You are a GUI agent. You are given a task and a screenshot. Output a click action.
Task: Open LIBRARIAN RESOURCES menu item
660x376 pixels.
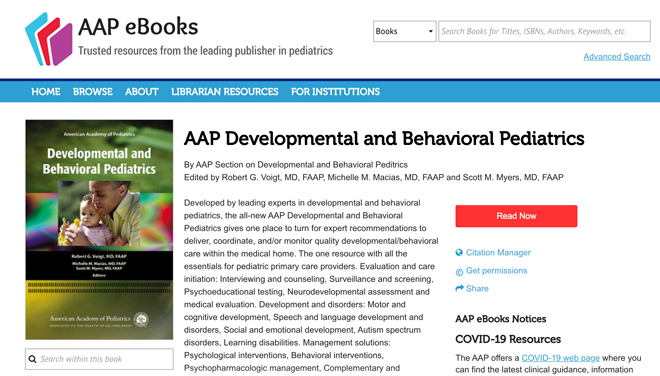coord(225,91)
